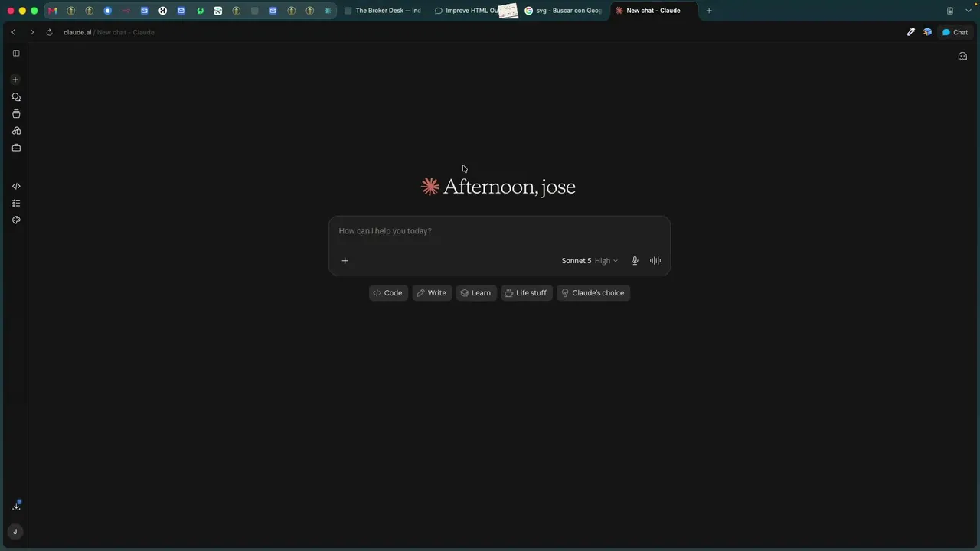The height and width of the screenshot is (551, 980).
Task: Select the Life stuff suggestion chip
Action: click(x=527, y=293)
